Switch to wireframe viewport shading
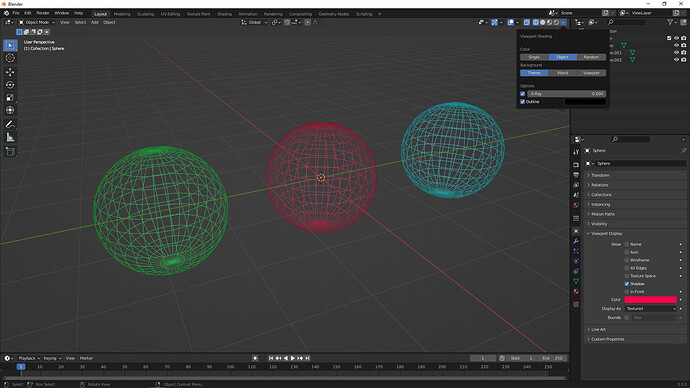The width and height of the screenshot is (690, 388). [536, 22]
